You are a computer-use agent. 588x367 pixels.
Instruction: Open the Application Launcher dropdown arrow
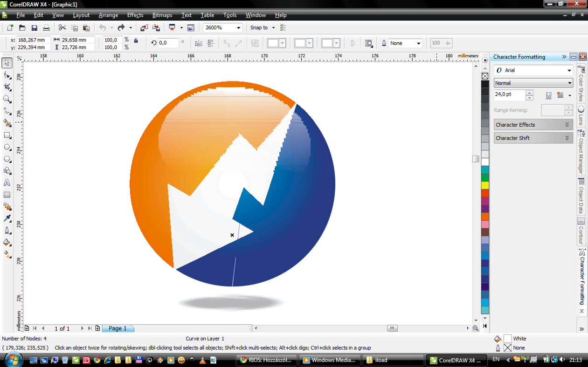pos(181,28)
